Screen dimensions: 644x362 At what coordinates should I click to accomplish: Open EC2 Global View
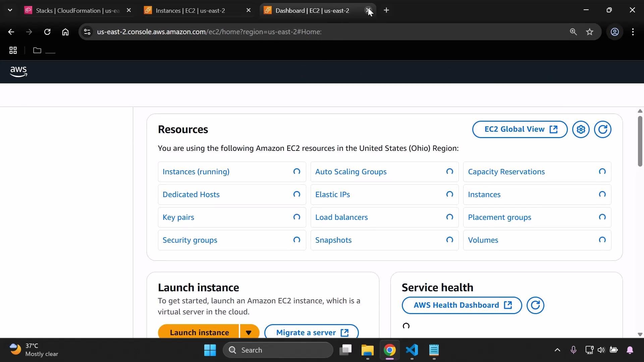[520, 129]
